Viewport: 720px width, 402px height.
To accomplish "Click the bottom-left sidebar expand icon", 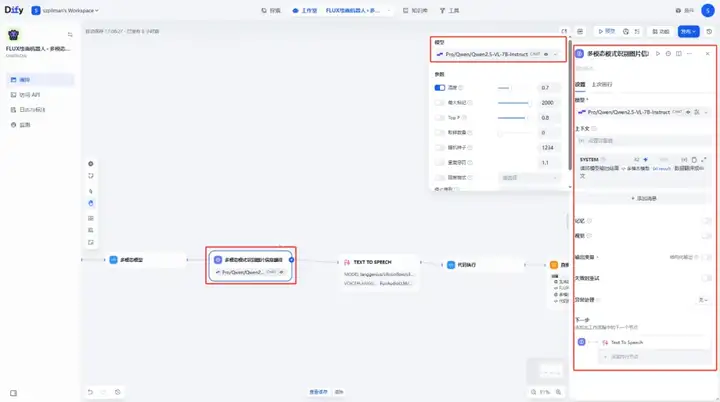I will click(x=13, y=393).
